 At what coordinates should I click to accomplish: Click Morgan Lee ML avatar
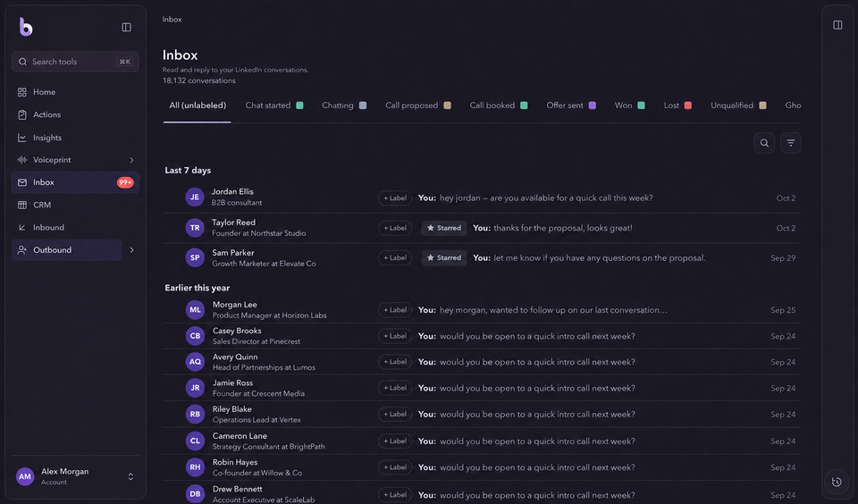click(x=195, y=310)
